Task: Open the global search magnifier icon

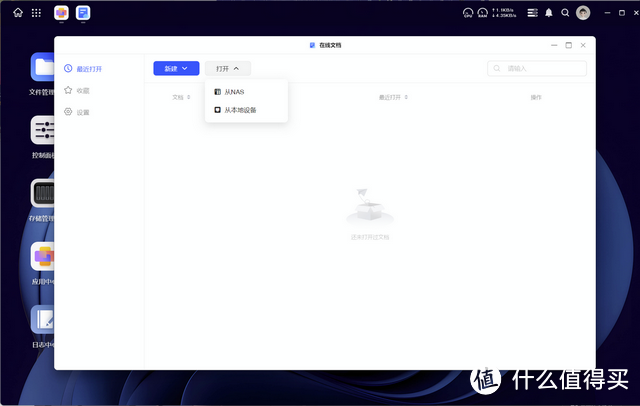Action: click(x=565, y=13)
